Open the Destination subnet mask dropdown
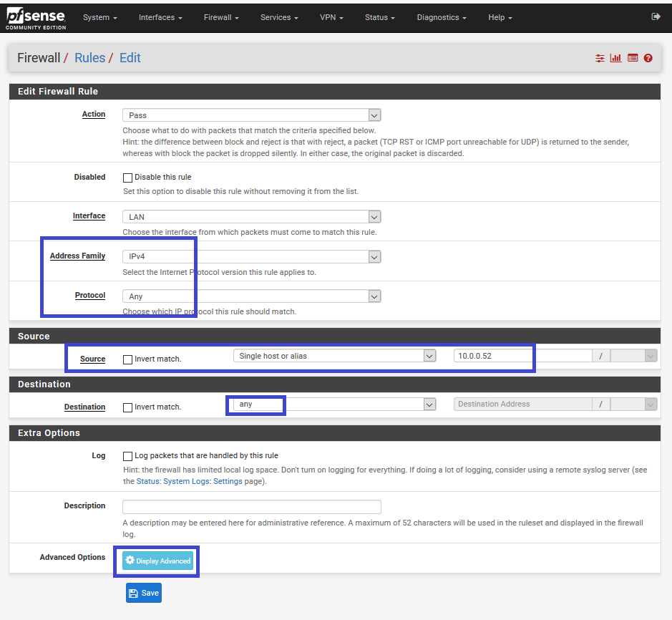Screen dimensions: 672x620 633,404
